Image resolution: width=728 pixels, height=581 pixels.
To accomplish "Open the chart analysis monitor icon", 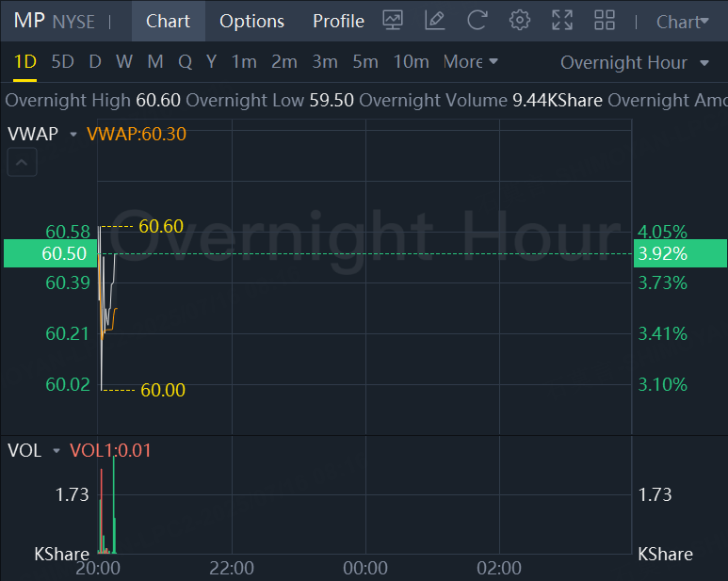I will [x=394, y=20].
